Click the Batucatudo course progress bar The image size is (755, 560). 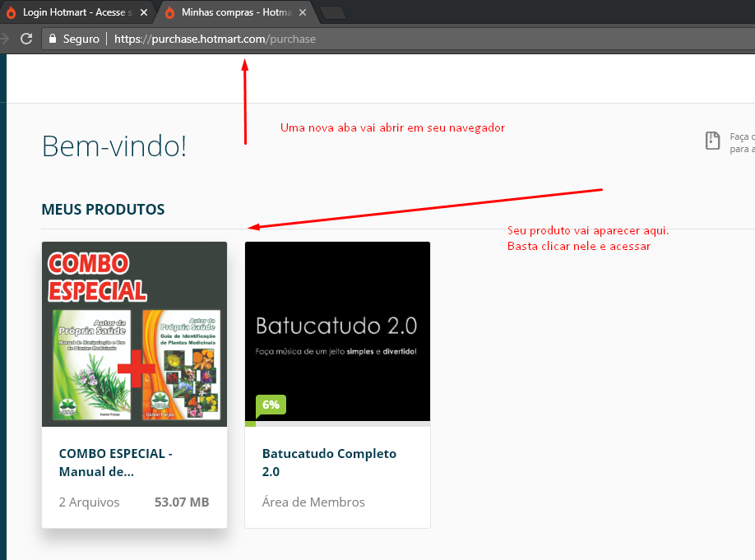[337, 423]
